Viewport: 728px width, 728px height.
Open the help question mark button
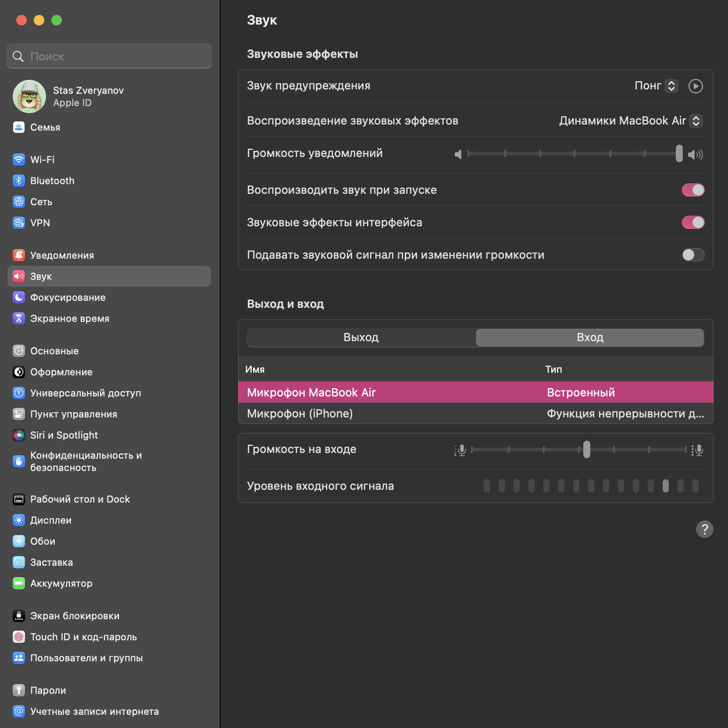pos(704,529)
